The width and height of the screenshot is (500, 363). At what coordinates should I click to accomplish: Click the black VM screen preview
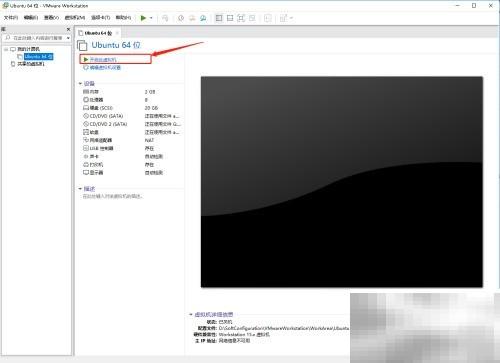[342, 182]
